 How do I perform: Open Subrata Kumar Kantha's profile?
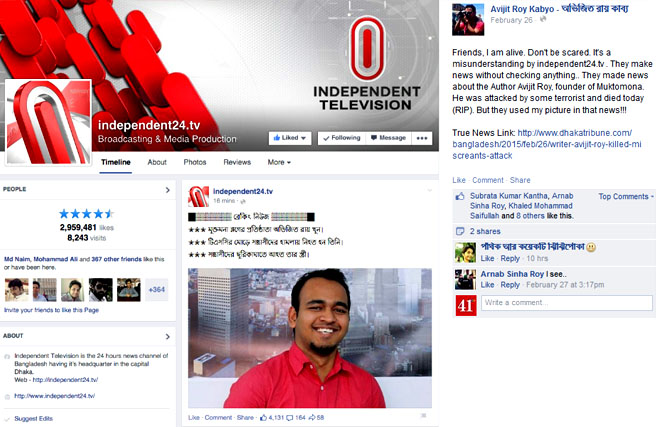(509, 196)
